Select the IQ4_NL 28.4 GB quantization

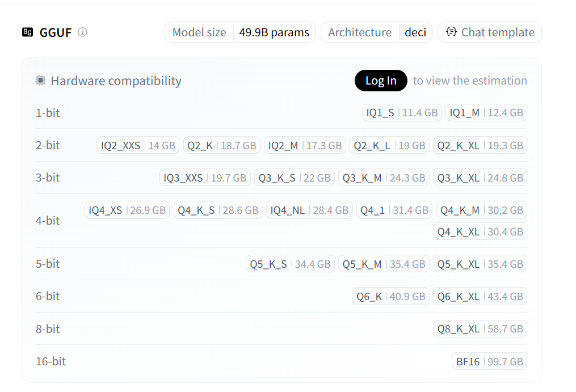[x=309, y=210]
